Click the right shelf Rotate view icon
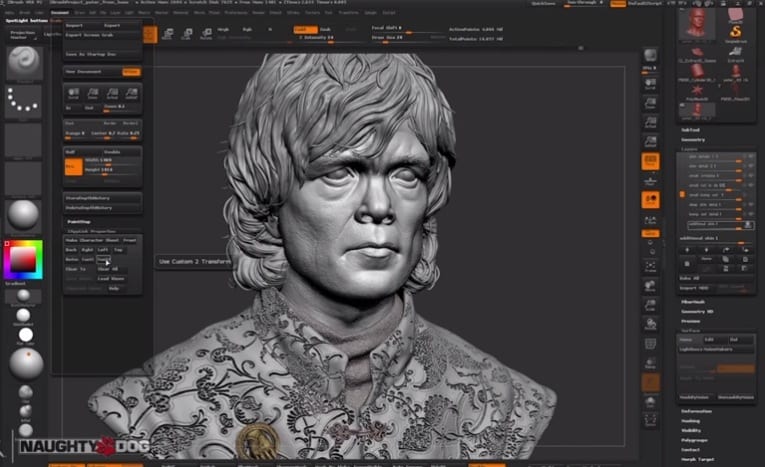This screenshot has height=467, width=765. 650,324
